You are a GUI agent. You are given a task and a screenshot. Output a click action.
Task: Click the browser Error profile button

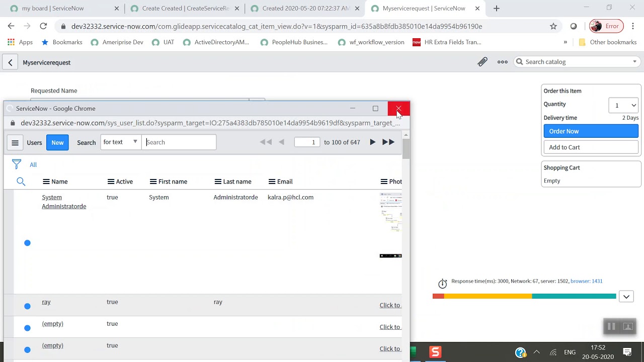pos(606,26)
